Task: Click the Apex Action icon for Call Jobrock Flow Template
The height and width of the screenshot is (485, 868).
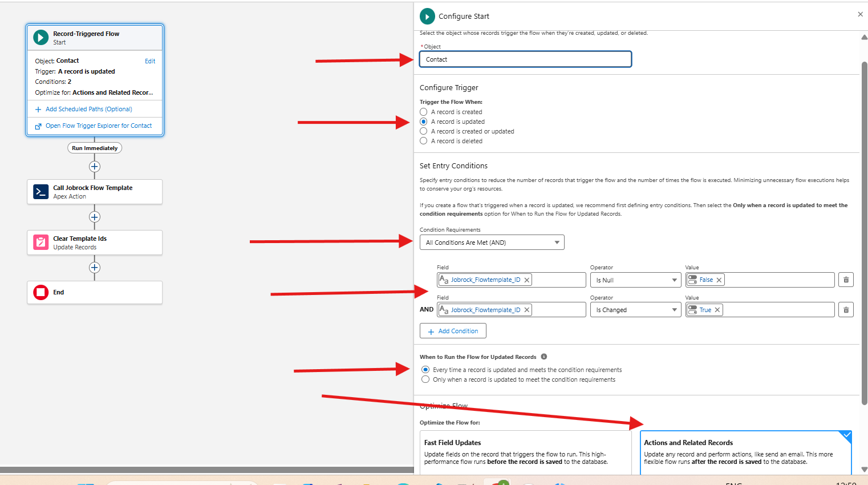Action: pyautogui.click(x=40, y=192)
